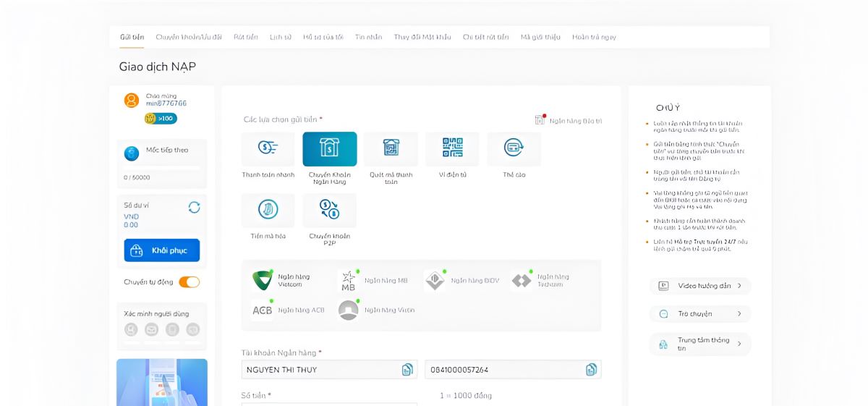Click the >100 coin badge

tap(161, 119)
